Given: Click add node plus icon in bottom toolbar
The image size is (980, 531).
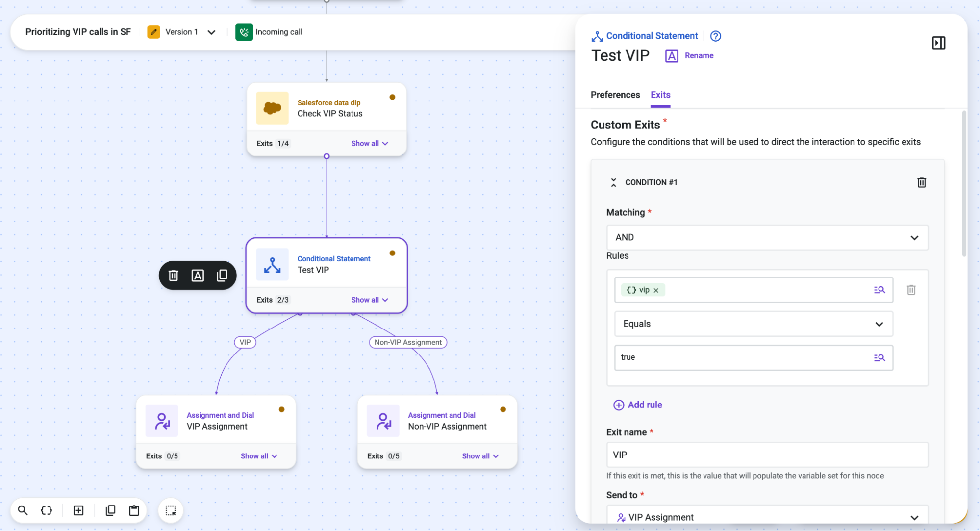Looking at the screenshot, I should point(78,510).
